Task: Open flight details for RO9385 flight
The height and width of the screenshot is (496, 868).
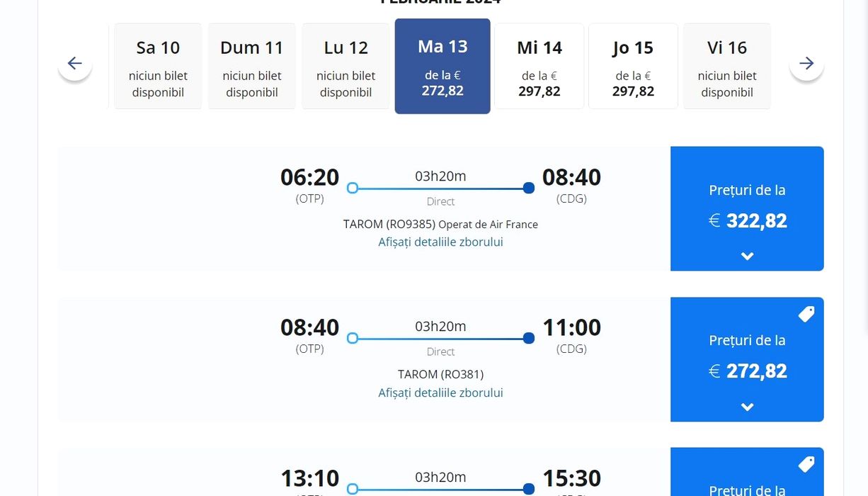Action: click(x=440, y=242)
